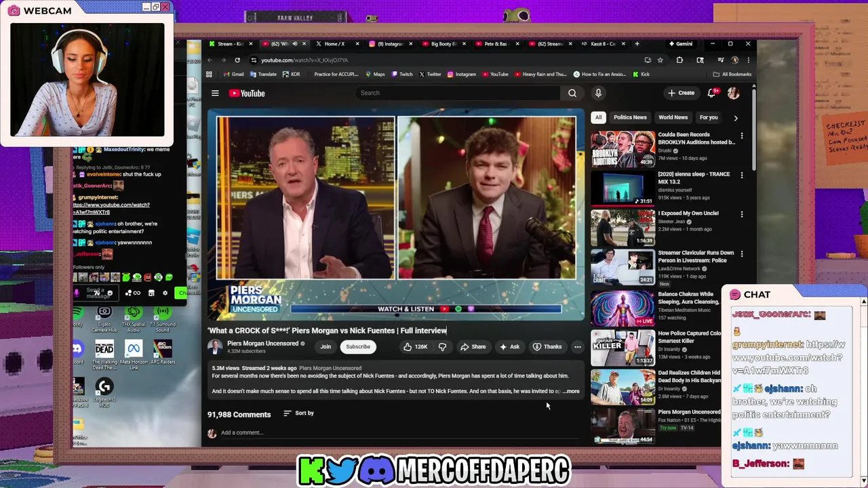Screen dimensions: 868x488
Task: Open the Gemini button in Chrome title bar
Action: click(x=680, y=44)
